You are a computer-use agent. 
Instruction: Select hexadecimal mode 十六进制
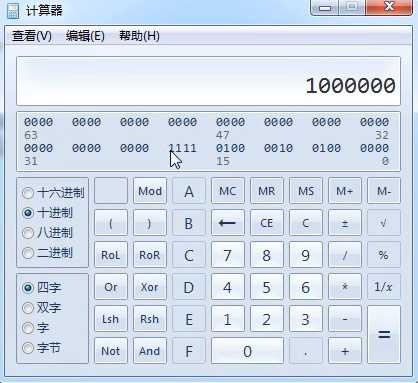coord(53,193)
